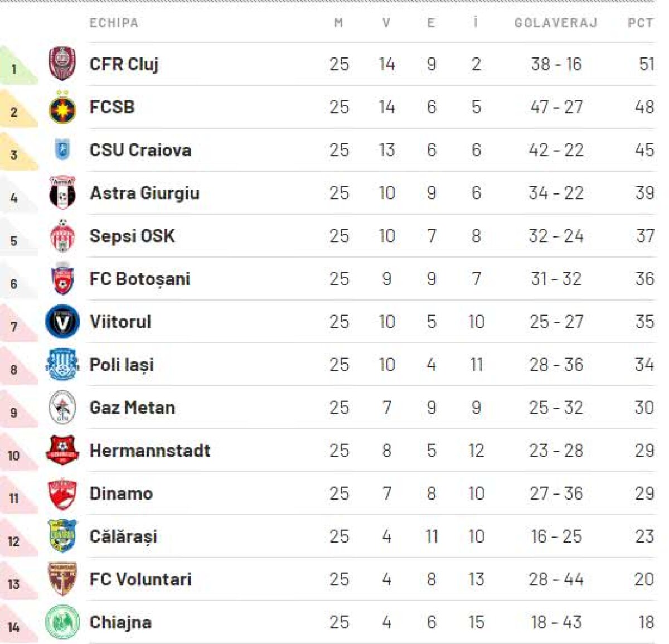Click the GOLAVERAJ column header
Screen dimensions: 669x644
click(x=555, y=23)
